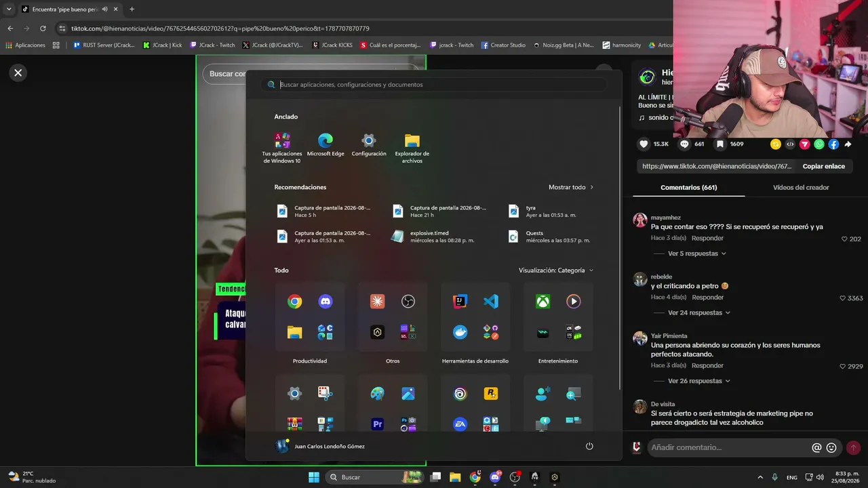Select the TikTok browser tab
This screenshot has height=488, width=868.
pos(69,9)
